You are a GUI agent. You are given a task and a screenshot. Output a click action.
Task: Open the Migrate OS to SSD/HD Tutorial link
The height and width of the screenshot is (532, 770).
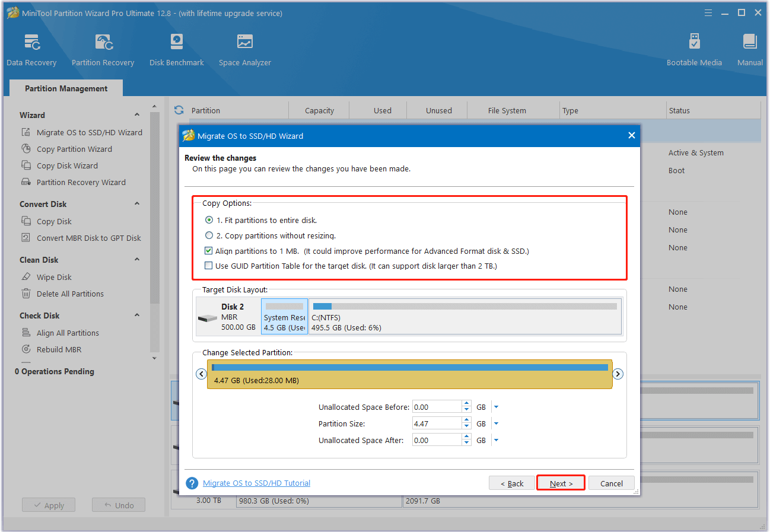pyautogui.click(x=256, y=483)
